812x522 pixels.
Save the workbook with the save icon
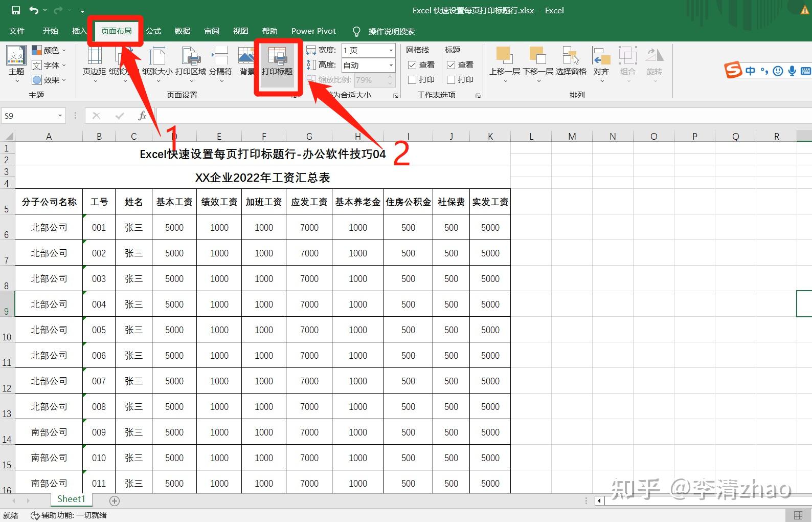coord(16,10)
